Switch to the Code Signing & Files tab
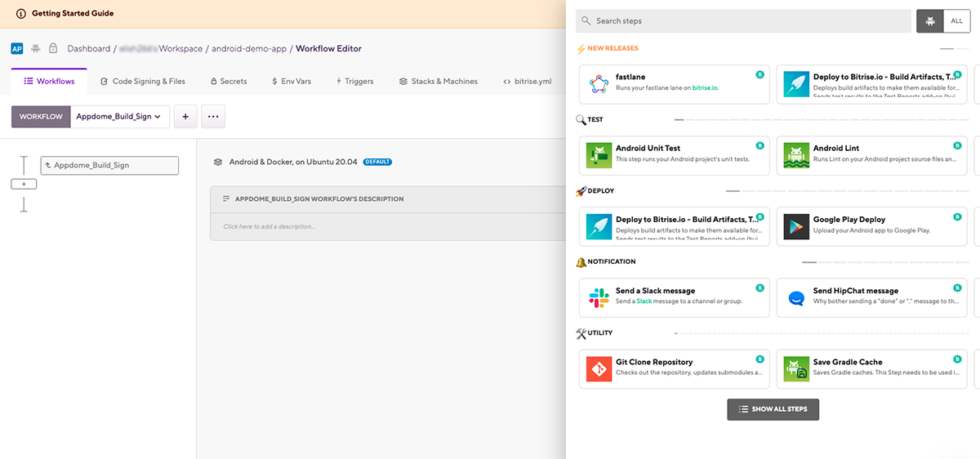 pos(143,82)
